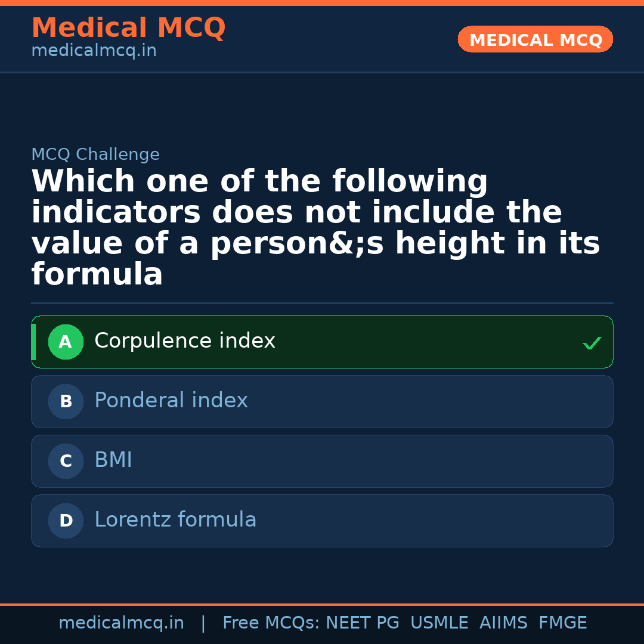Viewport: 644px width, 644px height.
Task: Click FMGE in the footer
Action: click(562, 623)
